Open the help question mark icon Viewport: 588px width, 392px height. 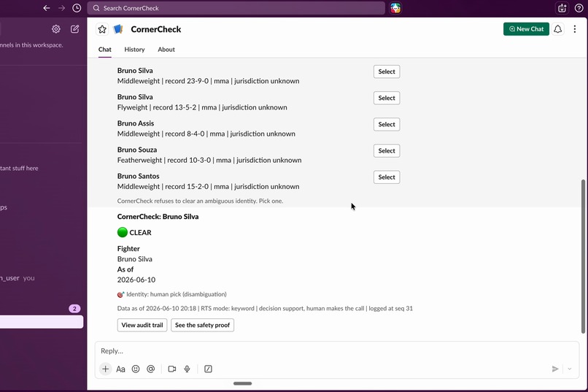click(x=579, y=8)
